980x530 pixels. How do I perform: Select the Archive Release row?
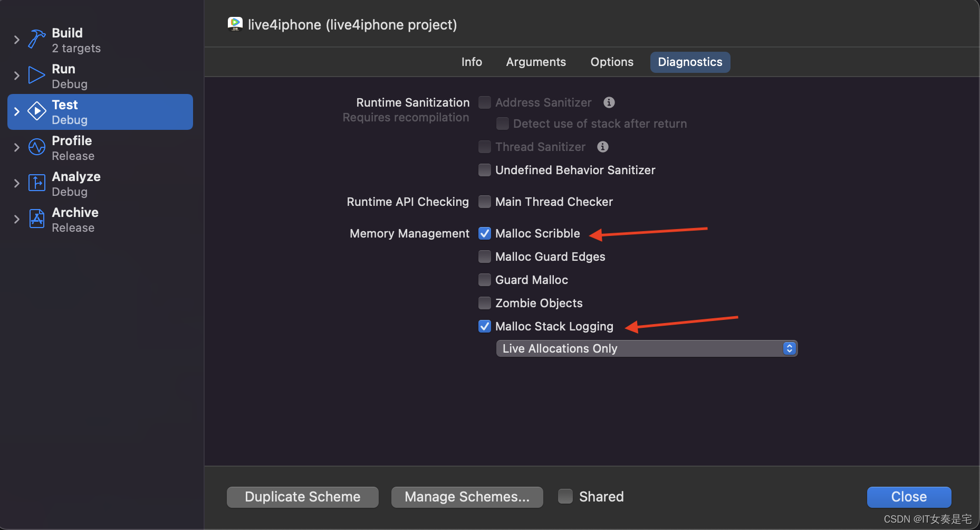(x=100, y=220)
